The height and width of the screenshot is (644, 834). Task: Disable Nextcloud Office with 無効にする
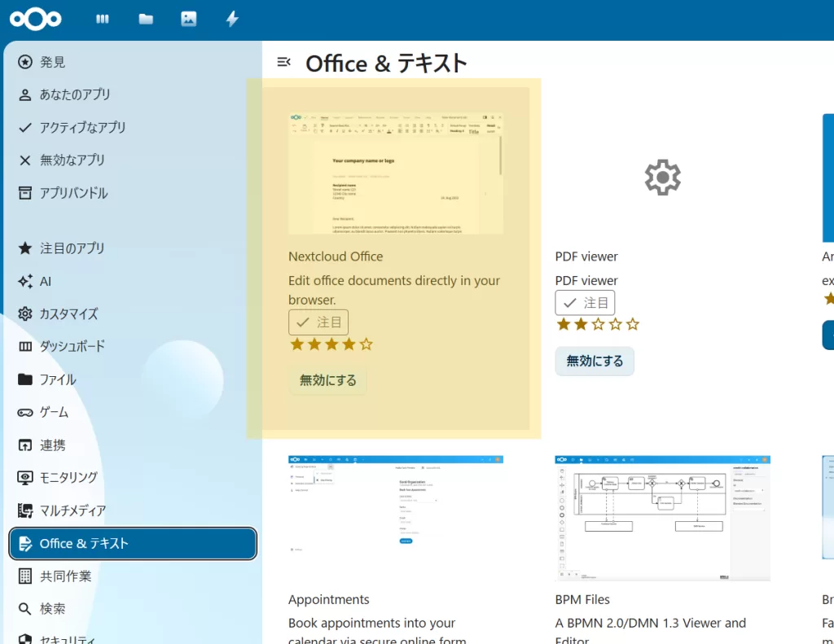point(327,379)
